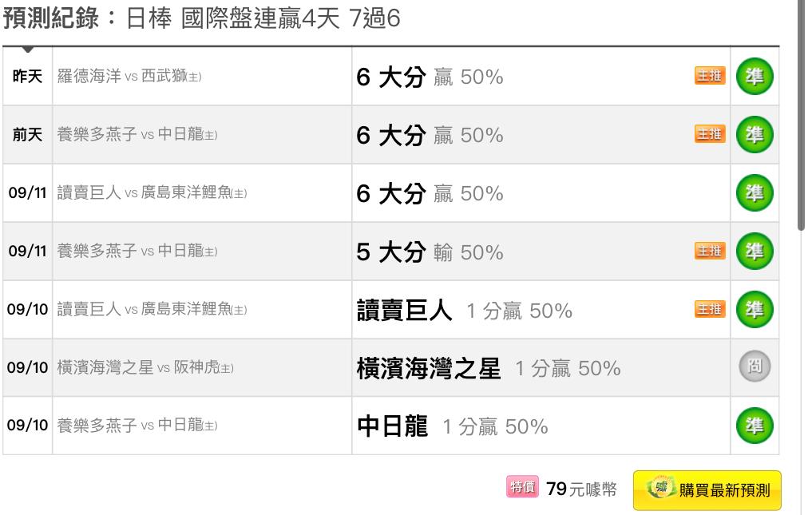812x515 pixels.
Task: Click 前天 date cell
Action: click(27, 135)
